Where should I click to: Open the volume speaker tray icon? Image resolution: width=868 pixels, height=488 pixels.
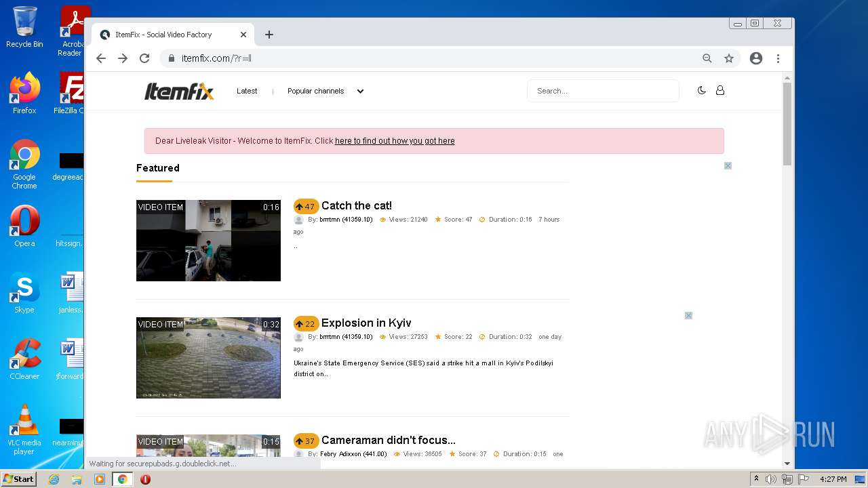click(x=771, y=479)
